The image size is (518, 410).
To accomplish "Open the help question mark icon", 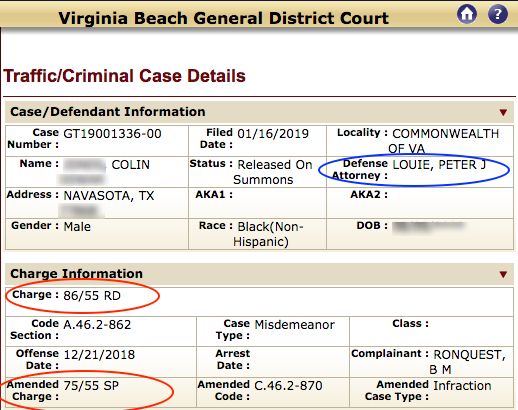I will click(x=498, y=14).
